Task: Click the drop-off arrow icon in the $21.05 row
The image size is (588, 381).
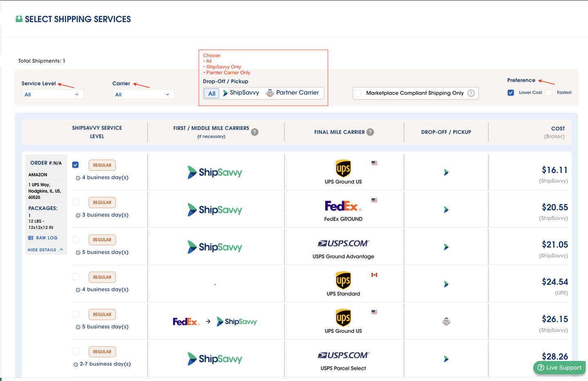Action: click(446, 247)
